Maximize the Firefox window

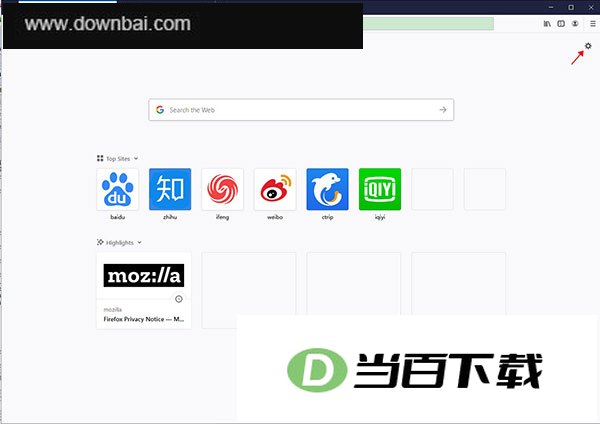click(571, 7)
